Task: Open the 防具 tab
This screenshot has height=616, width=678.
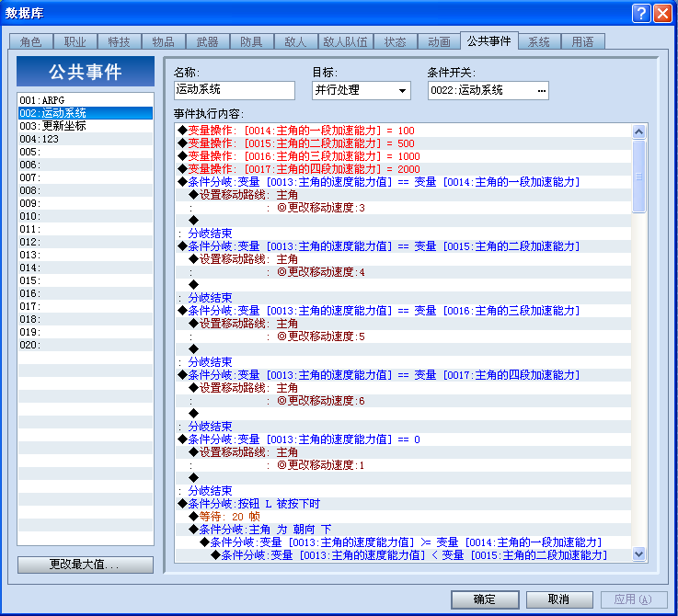Action: coord(251,42)
